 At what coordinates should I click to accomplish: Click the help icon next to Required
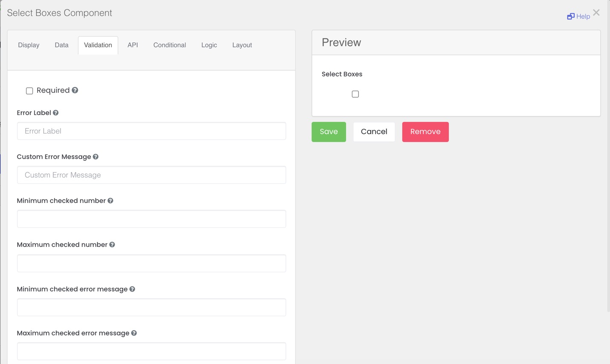pos(75,90)
